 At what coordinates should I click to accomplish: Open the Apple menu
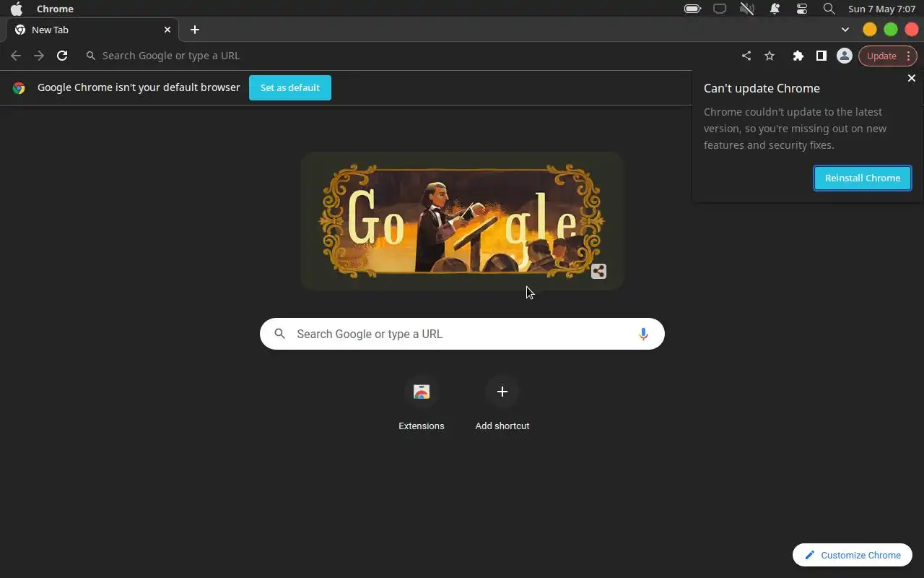click(16, 9)
